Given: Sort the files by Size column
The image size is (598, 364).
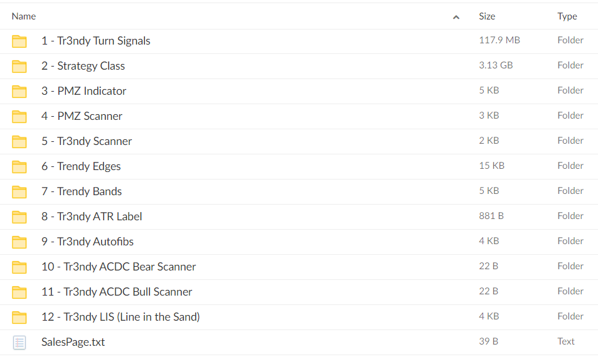Looking at the screenshot, I should 487,16.
